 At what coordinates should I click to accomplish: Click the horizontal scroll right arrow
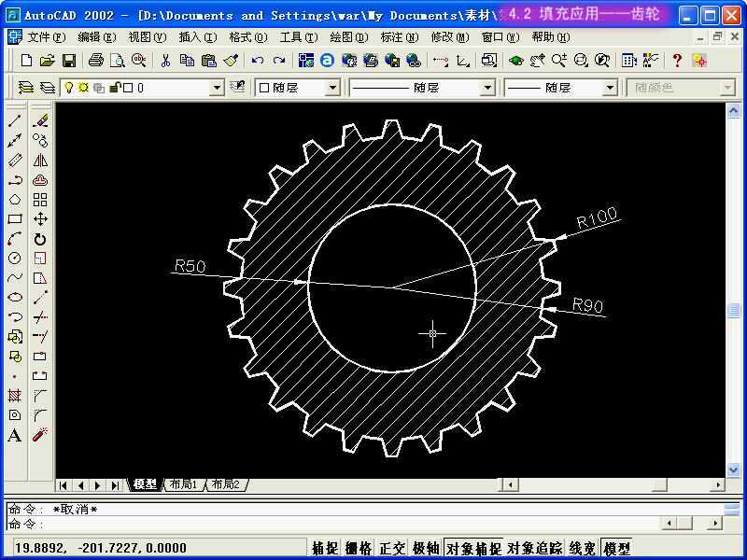point(718,485)
